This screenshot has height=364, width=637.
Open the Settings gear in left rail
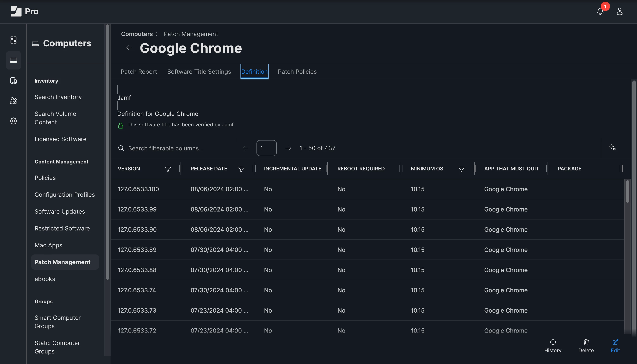[13, 121]
